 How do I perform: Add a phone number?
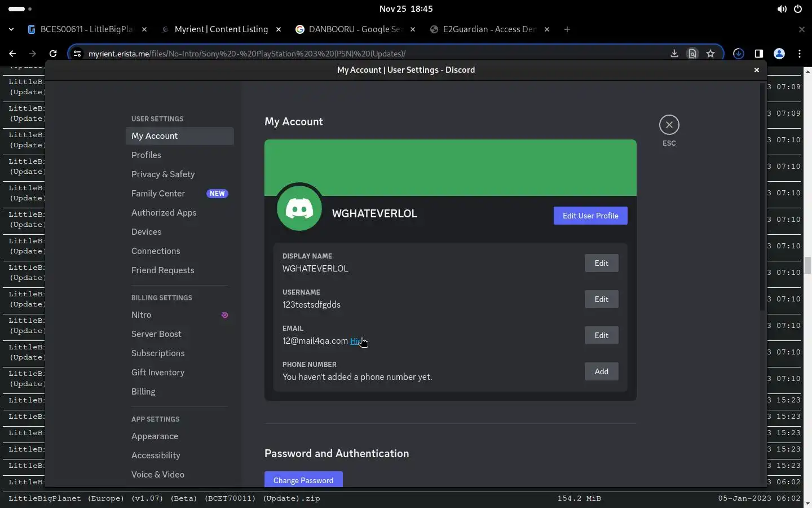[x=601, y=371]
